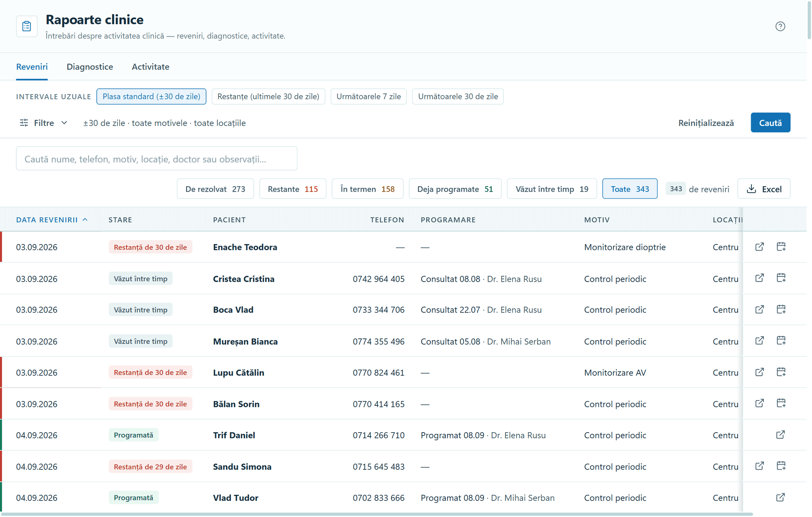Open Trif Daniel's external link icon
Viewport: 812px width, 517px height.
coord(780,435)
